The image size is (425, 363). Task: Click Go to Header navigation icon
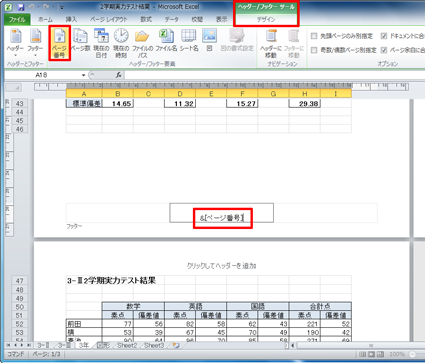[271, 43]
